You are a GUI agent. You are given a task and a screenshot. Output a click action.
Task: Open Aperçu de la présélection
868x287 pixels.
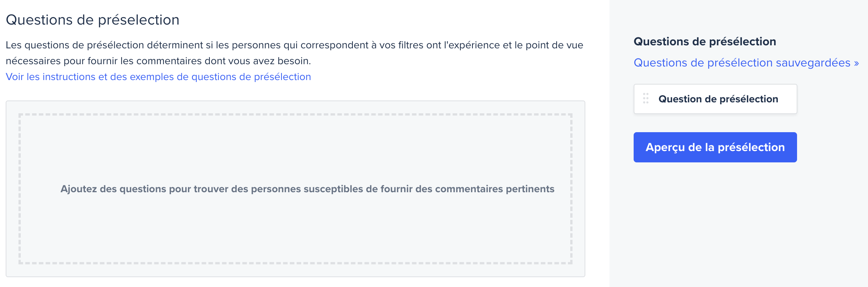(715, 147)
